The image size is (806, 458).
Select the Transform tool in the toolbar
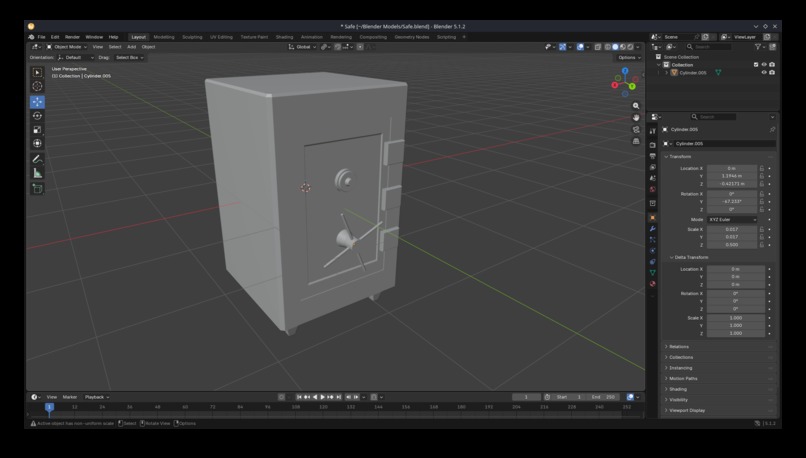(37, 143)
